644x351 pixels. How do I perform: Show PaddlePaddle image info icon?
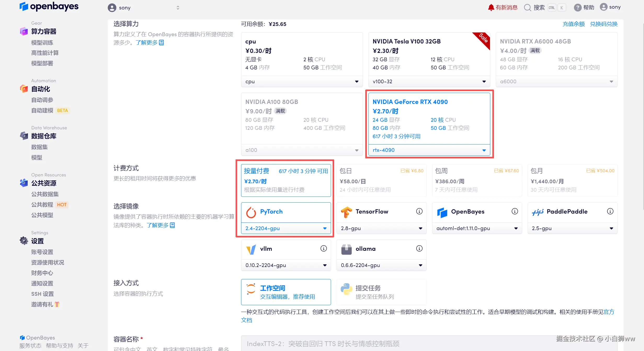[x=610, y=211]
